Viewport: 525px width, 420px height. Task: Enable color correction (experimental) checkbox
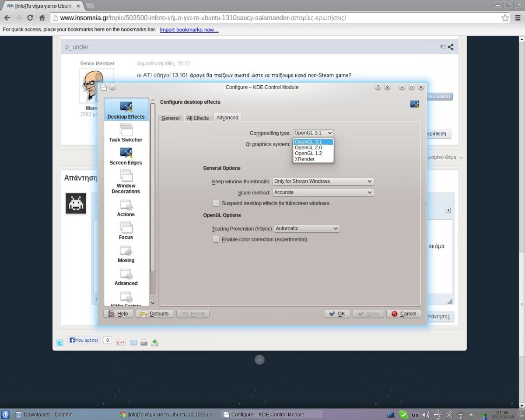[x=216, y=239]
